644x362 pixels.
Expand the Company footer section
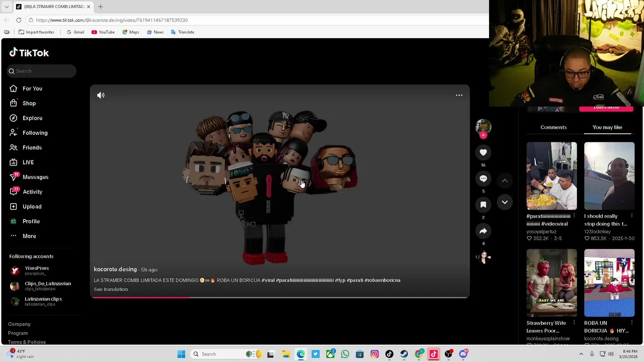point(19,324)
